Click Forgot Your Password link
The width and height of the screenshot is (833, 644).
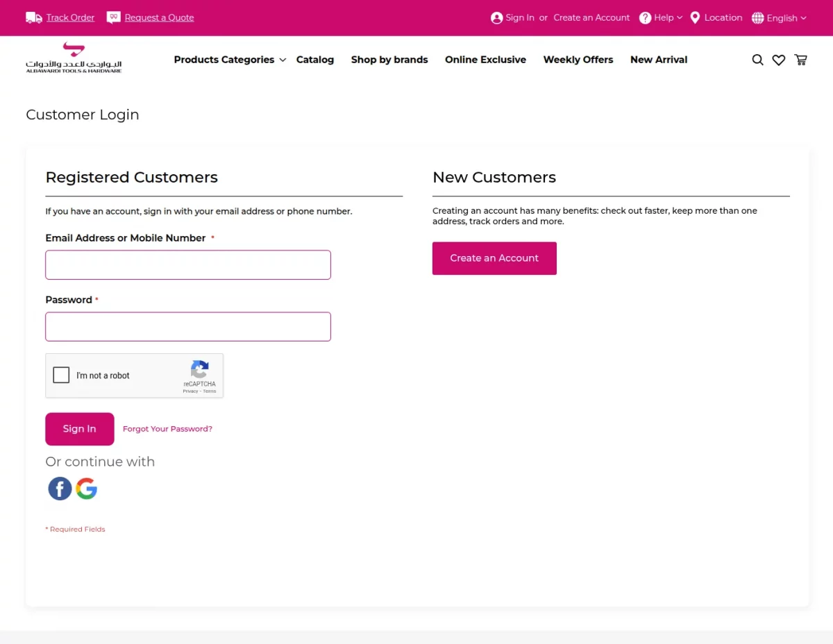167,429
